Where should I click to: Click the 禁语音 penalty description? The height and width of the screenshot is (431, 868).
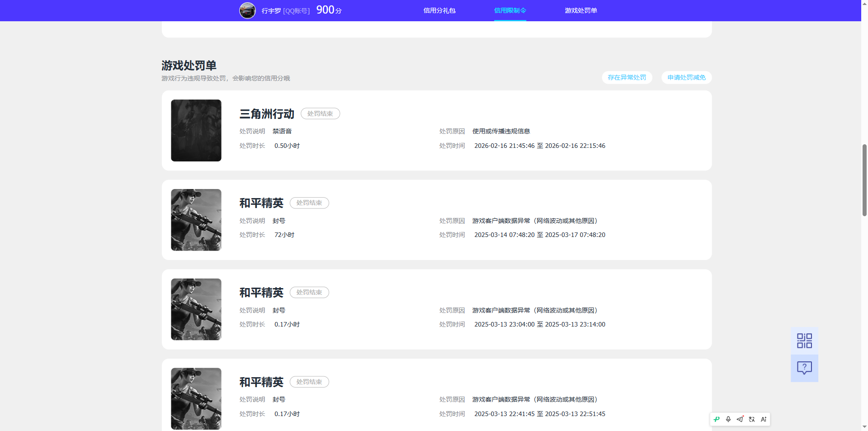(x=282, y=131)
